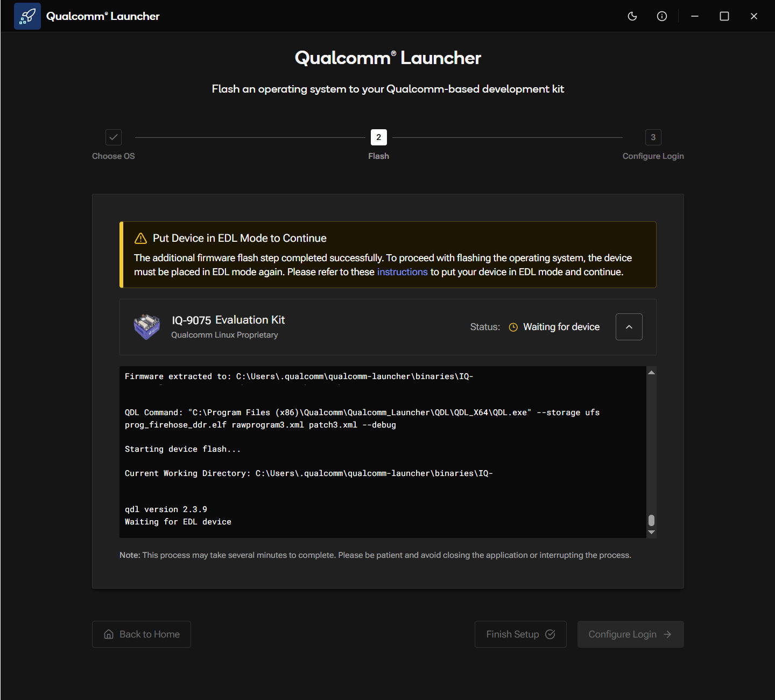Click the 'qdl version 2.3.9' log line
Screen dimensions: 775x700
166,509
